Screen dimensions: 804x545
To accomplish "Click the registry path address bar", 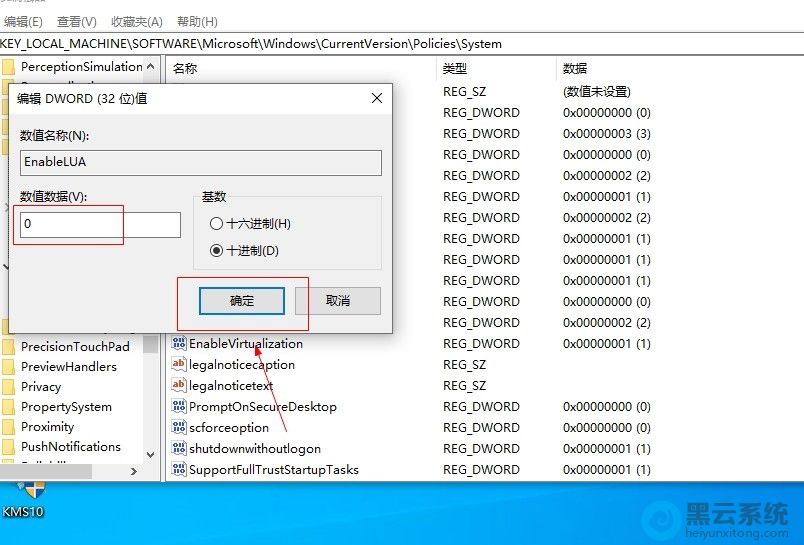I will [x=402, y=44].
